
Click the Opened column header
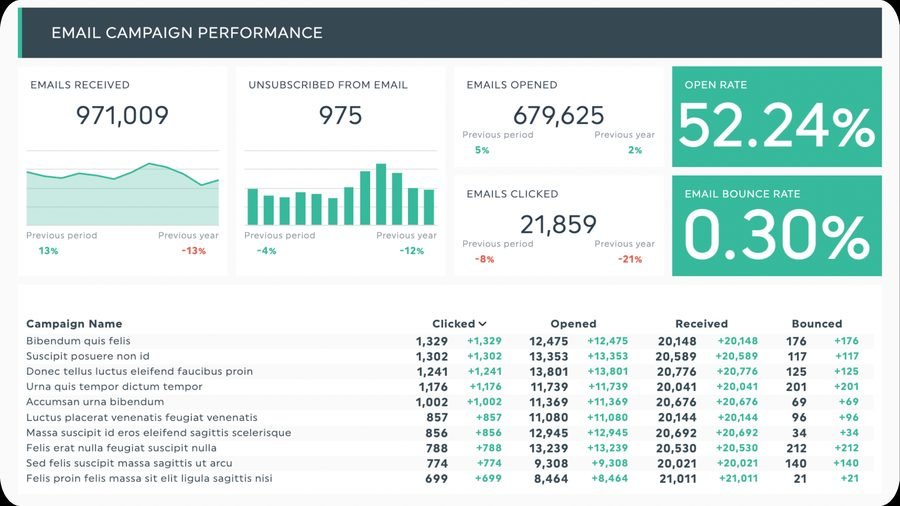[x=573, y=324]
